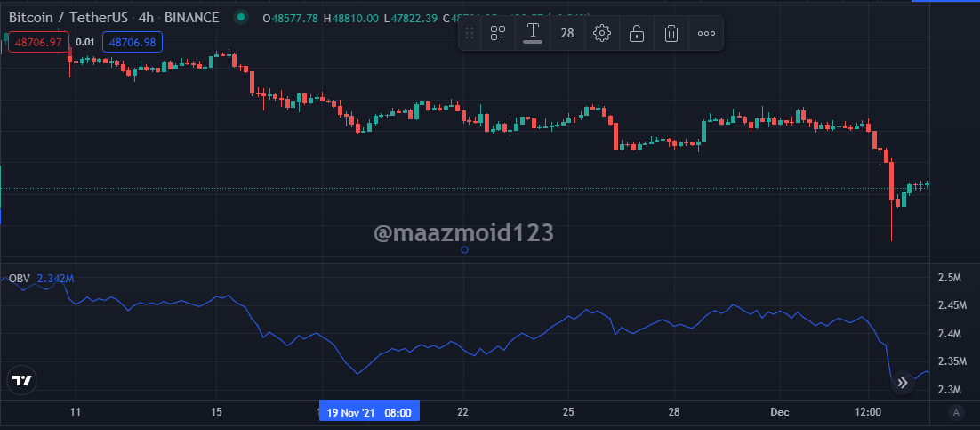Click the 12:00 label on the time axis
This screenshot has height=430, width=980.
(x=868, y=412)
